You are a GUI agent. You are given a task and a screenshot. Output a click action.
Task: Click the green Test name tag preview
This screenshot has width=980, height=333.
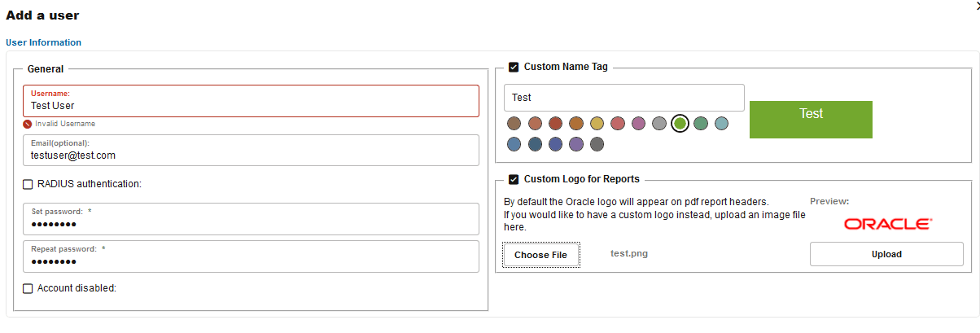coord(811,120)
